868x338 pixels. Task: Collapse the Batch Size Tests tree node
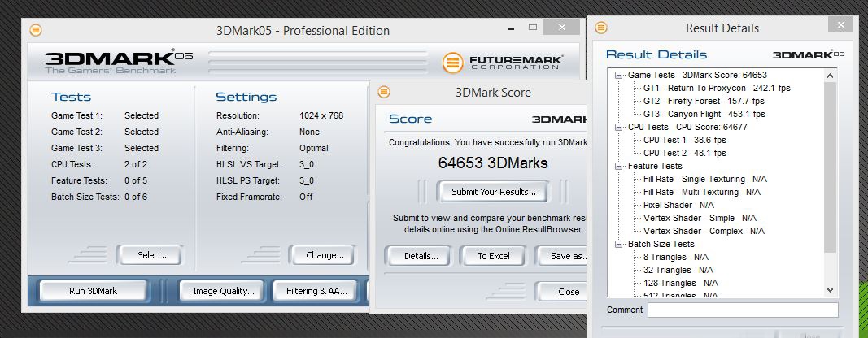618,244
